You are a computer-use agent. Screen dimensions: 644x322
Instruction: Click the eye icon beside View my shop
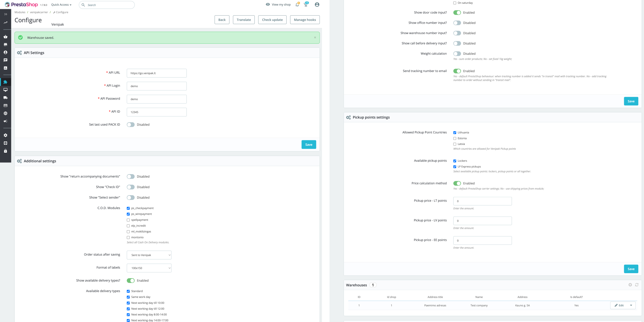(268, 5)
